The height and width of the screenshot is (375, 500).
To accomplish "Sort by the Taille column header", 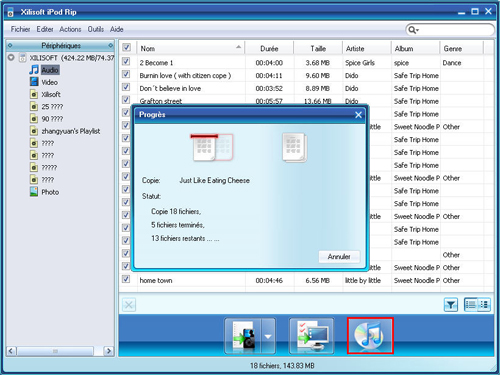I will click(x=318, y=48).
